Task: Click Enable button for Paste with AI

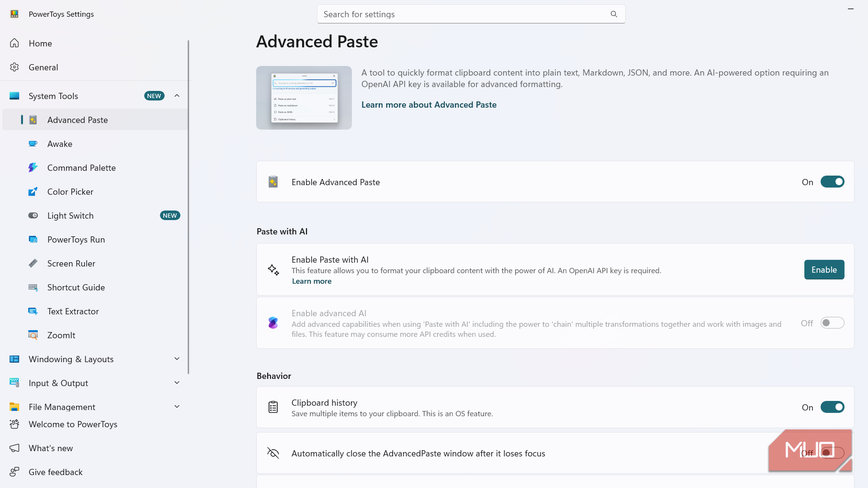Action: (x=824, y=270)
